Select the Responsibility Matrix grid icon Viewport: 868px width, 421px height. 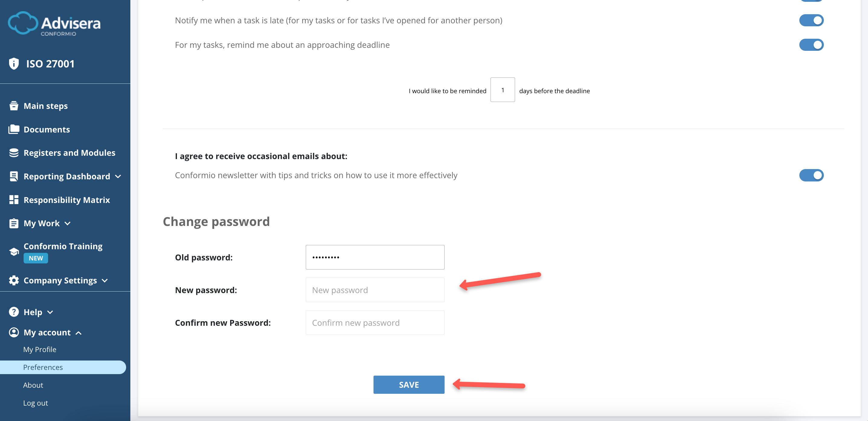pos(14,200)
